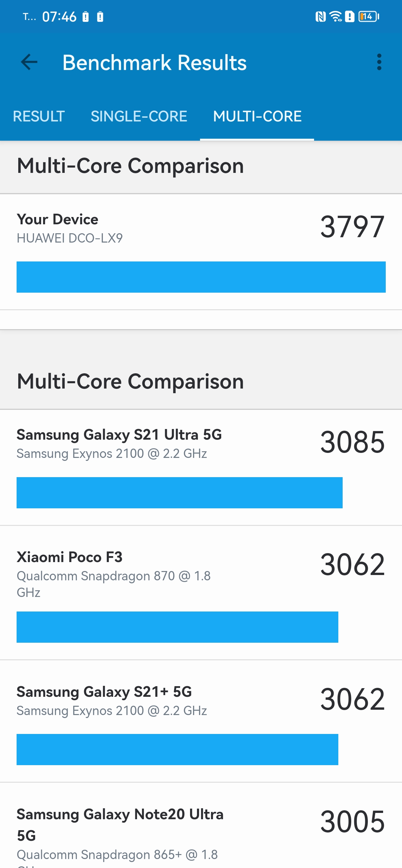Tap the Wi-Fi signal icon
Viewport: 402px width, 868px height.
[x=336, y=17]
